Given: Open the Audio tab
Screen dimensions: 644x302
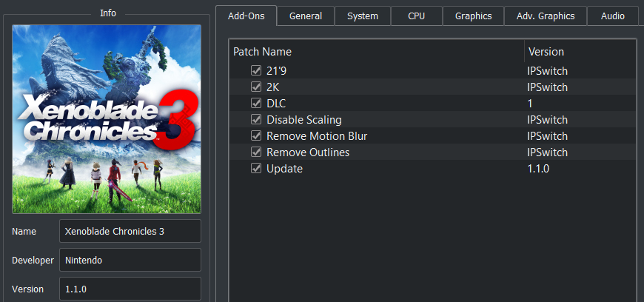Looking at the screenshot, I should [613, 16].
